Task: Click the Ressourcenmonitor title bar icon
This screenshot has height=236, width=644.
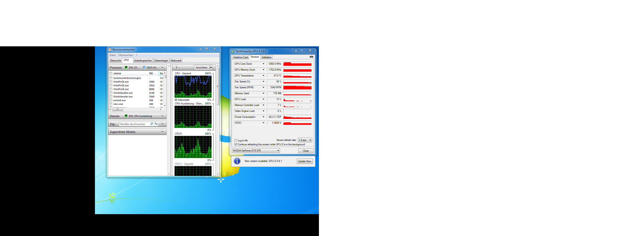Action: 110,49
